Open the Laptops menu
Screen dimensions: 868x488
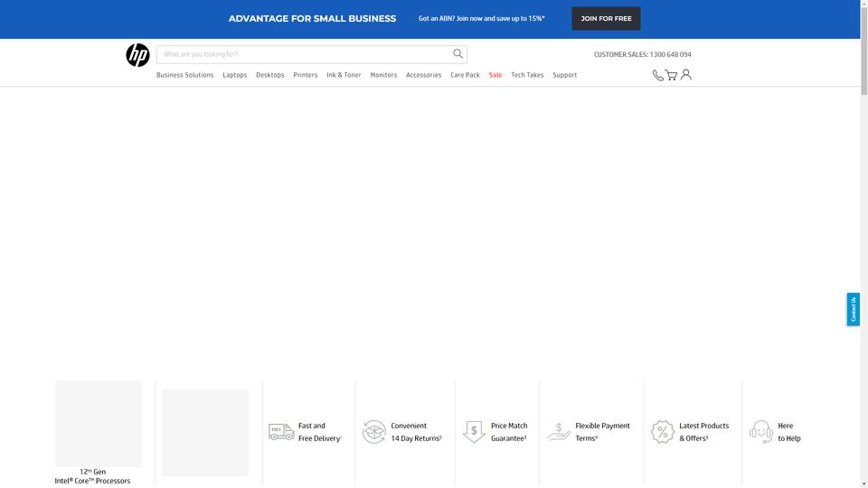point(235,75)
